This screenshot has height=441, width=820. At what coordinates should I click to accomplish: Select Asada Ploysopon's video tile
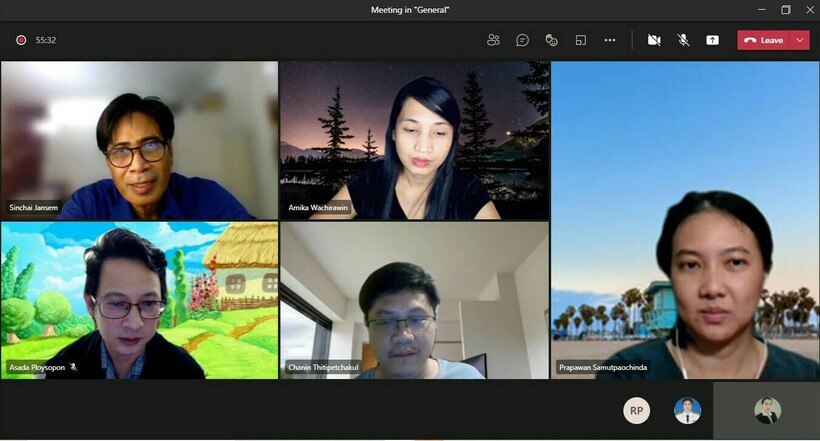(140, 300)
